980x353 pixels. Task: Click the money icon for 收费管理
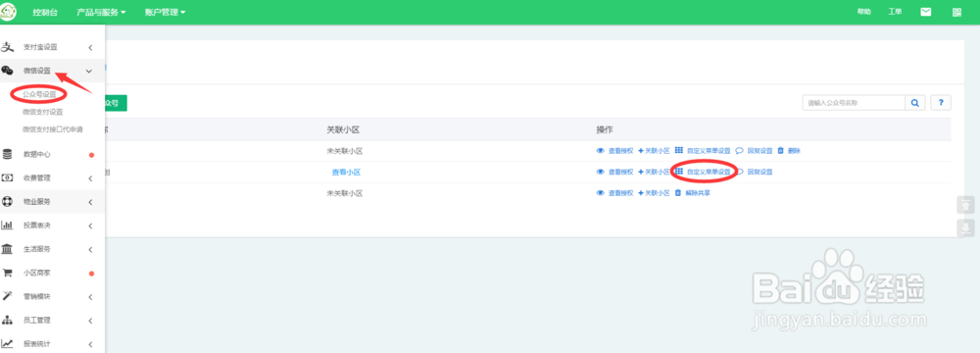(x=7, y=177)
